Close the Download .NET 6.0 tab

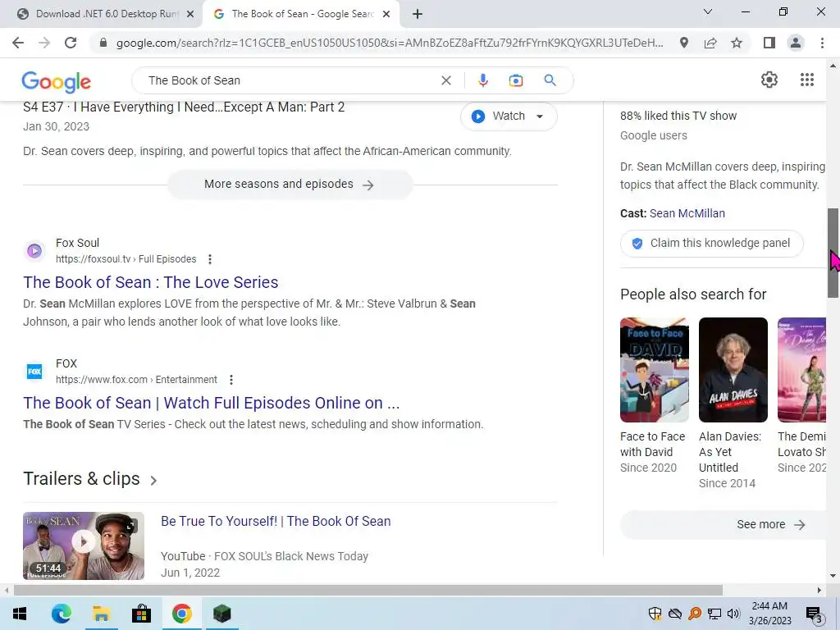190,14
